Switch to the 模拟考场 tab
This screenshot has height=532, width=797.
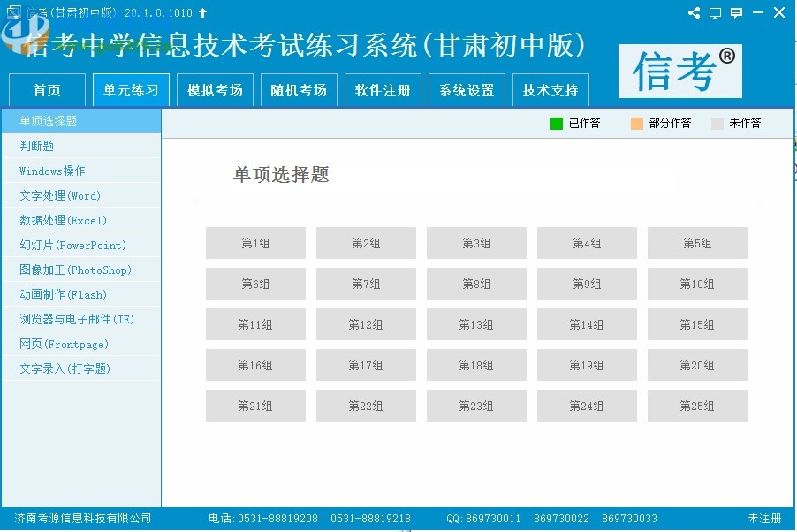215,89
